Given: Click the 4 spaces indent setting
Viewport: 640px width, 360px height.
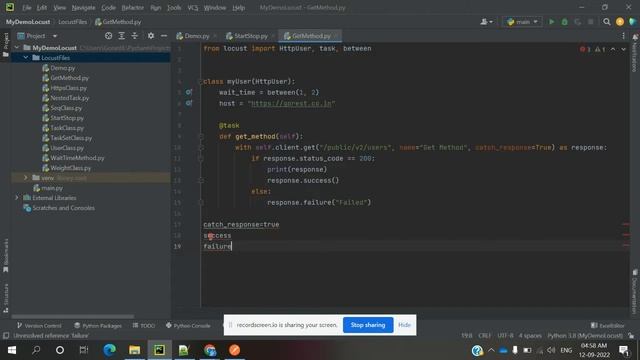Looking at the screenshot, I should click(x=530, y=336).
